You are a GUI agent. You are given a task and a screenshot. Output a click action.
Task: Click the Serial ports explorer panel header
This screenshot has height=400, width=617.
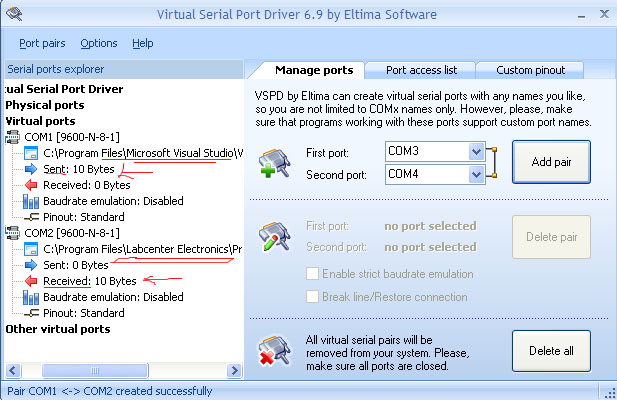(x=124, y=69)
